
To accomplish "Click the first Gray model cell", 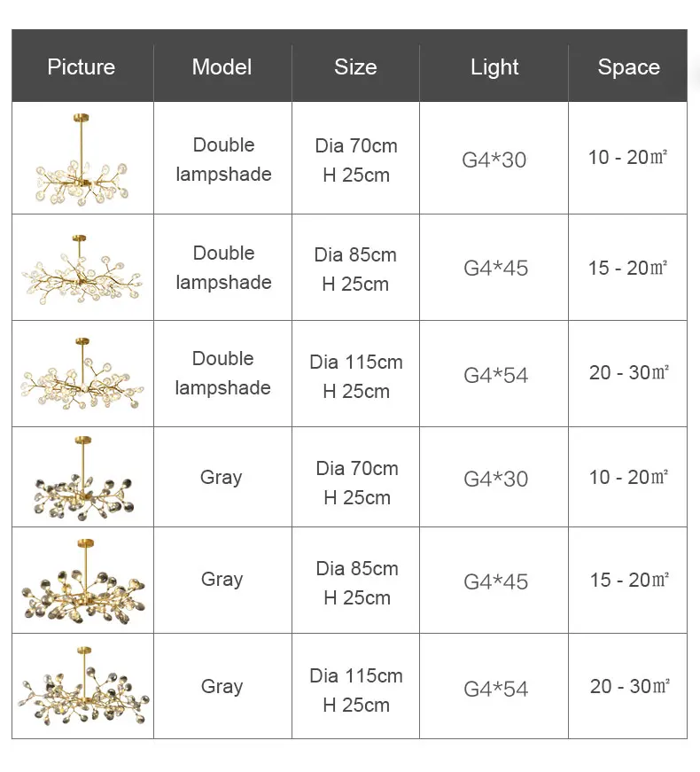I will pos(222,478).
